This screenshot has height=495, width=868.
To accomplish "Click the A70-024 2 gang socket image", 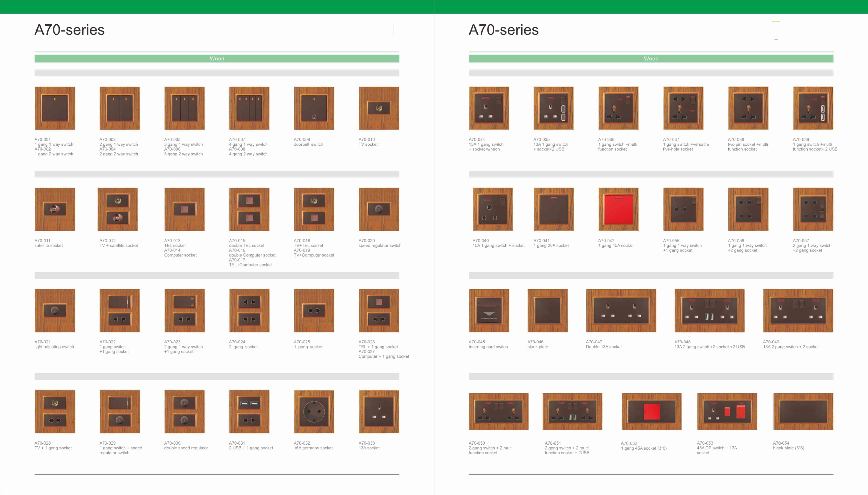I will [x=249, y=311].
